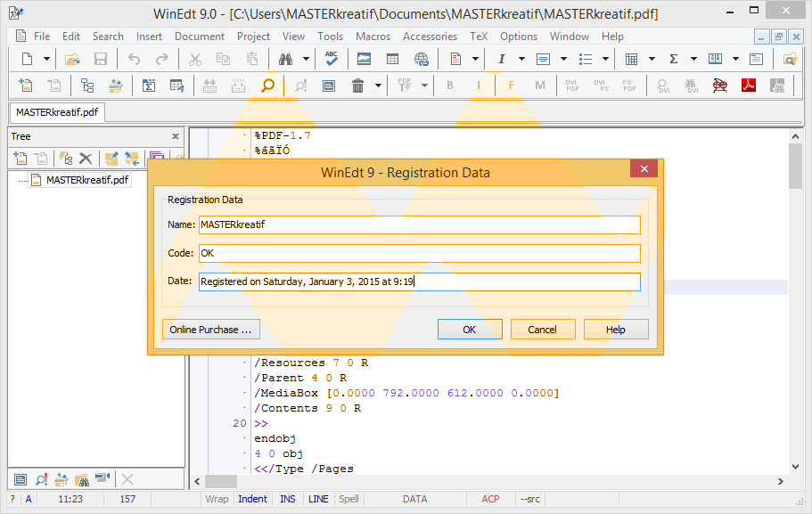The height and width of the screenshot is (514, 812).
Task: Click the insert table grid icon
Action: [x=631, y=59]
